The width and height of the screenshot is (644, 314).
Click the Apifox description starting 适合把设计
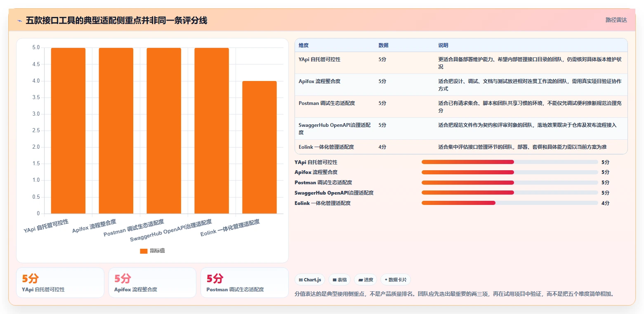[x=530, y=85]
